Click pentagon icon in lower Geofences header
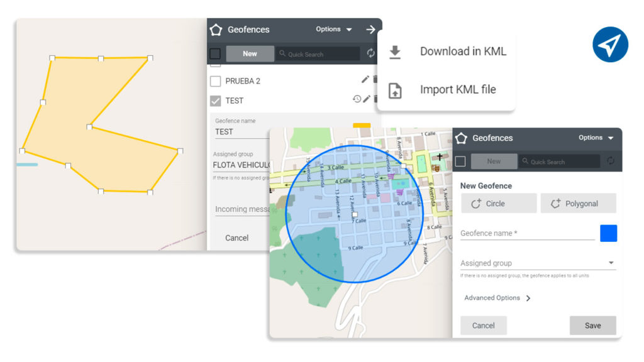Screen dimensions: 644x362 tap(461, 138)
